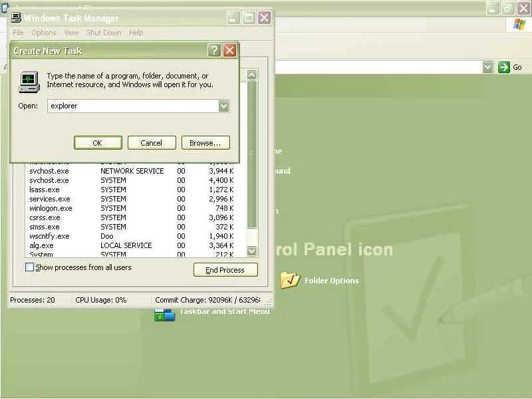Open the View menu in Task Manager

click(x=71, y=33)
